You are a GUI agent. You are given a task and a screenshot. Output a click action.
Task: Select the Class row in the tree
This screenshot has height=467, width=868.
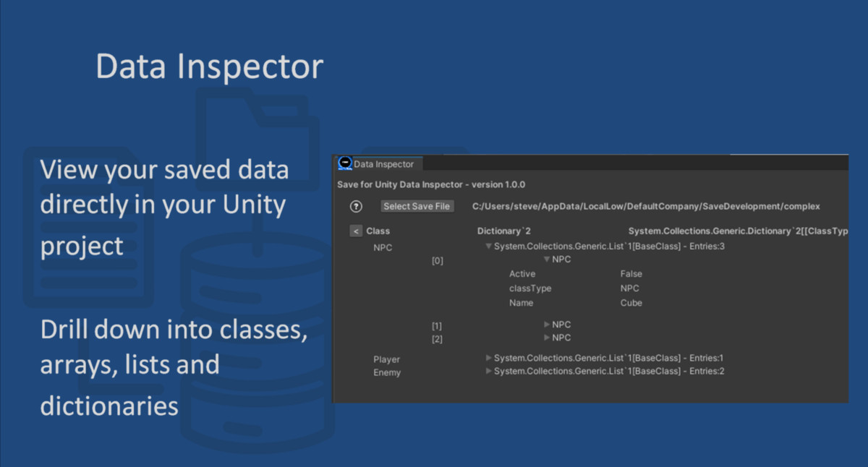pyautogui.click(x=380, y=231)
